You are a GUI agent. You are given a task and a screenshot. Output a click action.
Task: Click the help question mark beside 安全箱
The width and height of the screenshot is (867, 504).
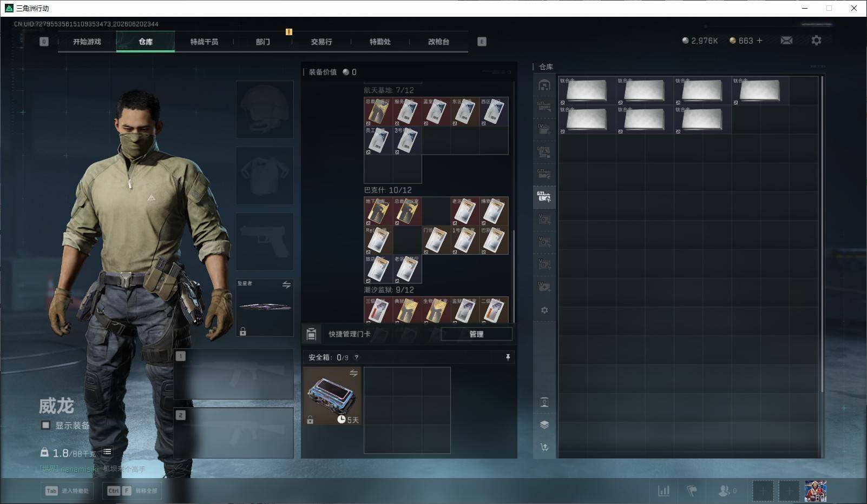[x=356, y=357]
